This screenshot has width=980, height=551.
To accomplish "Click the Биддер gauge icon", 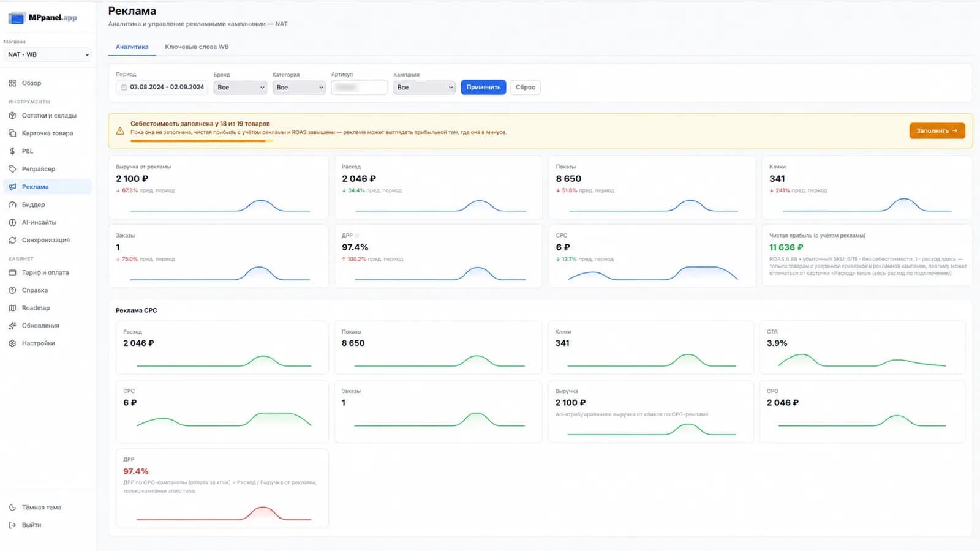I will pyautogui.click(x=12, y=204).
